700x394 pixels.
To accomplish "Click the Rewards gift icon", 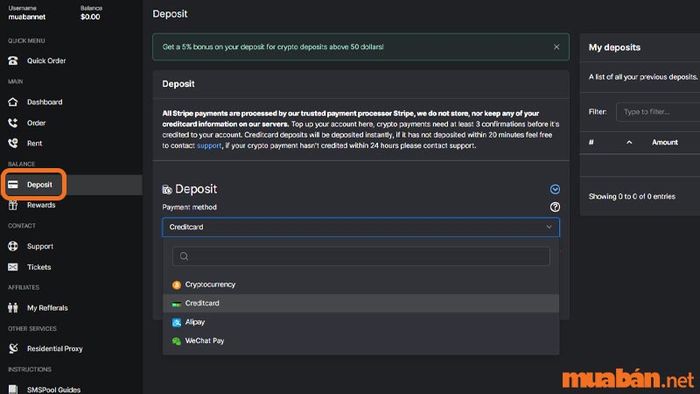I will click(x=13, y=205).
